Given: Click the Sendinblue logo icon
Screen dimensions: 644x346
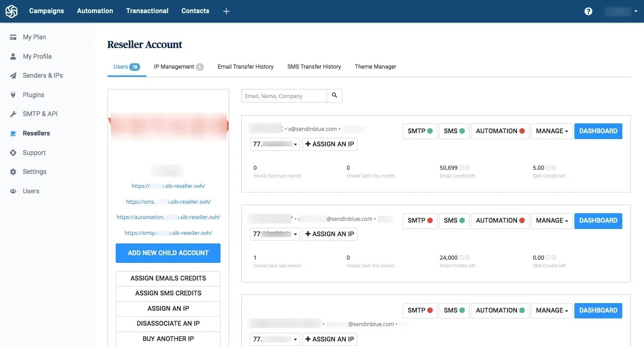Looking at the screenshot, I should [x=12, y=11].
